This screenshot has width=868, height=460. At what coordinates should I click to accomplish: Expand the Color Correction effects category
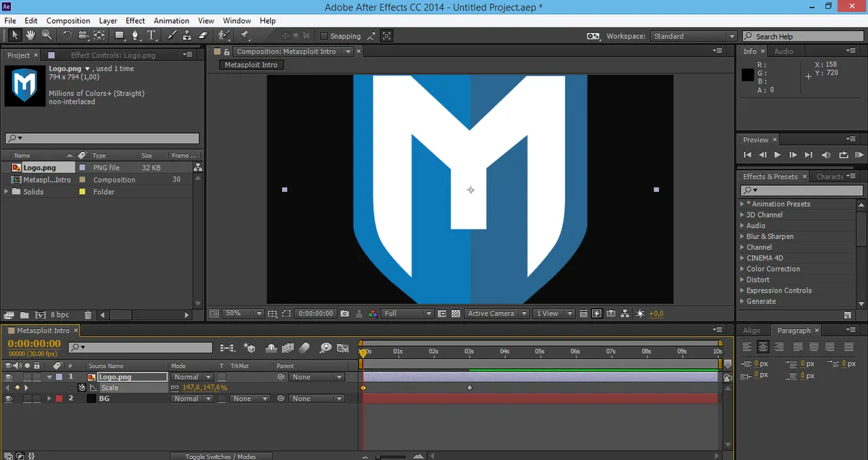pos(743,269)
